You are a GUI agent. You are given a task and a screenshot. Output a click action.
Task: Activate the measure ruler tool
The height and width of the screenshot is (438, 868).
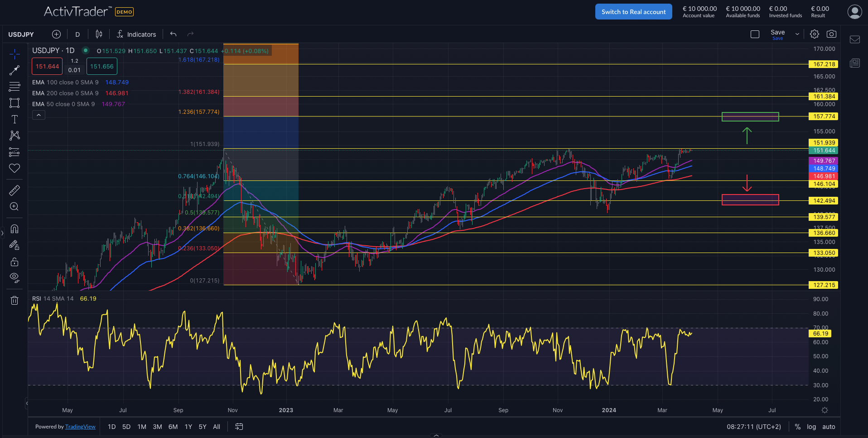[x=15, y=190]
